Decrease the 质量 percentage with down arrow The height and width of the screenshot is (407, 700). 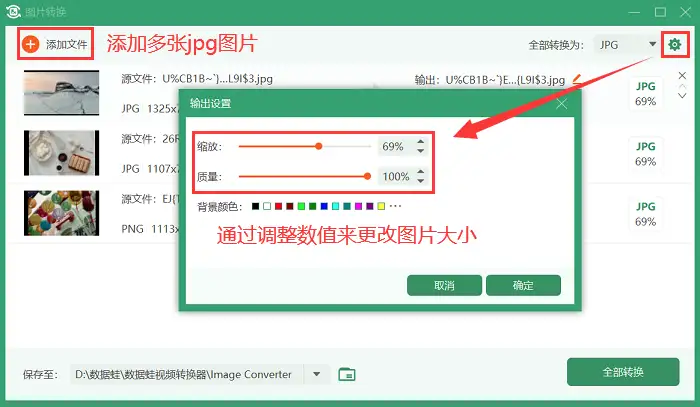[420, 181]
